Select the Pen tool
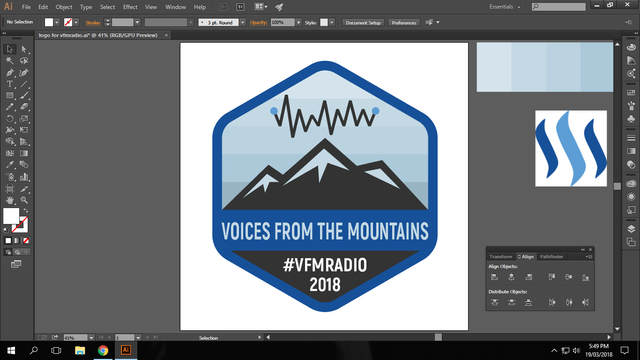 pyautogui.click(x=10, y=73)
